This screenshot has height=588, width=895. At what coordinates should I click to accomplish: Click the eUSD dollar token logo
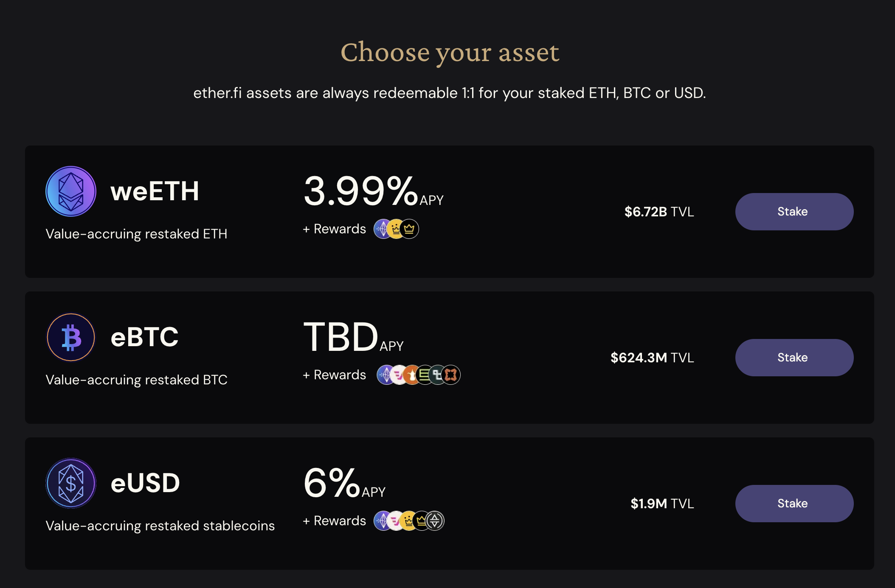pyautogui.click(x=71, y=483)
